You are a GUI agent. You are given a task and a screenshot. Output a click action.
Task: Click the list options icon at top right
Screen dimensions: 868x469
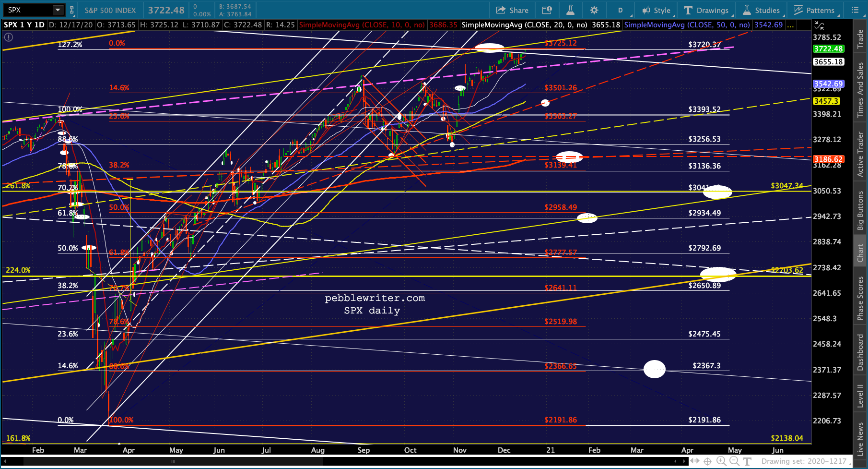[855, 10]
